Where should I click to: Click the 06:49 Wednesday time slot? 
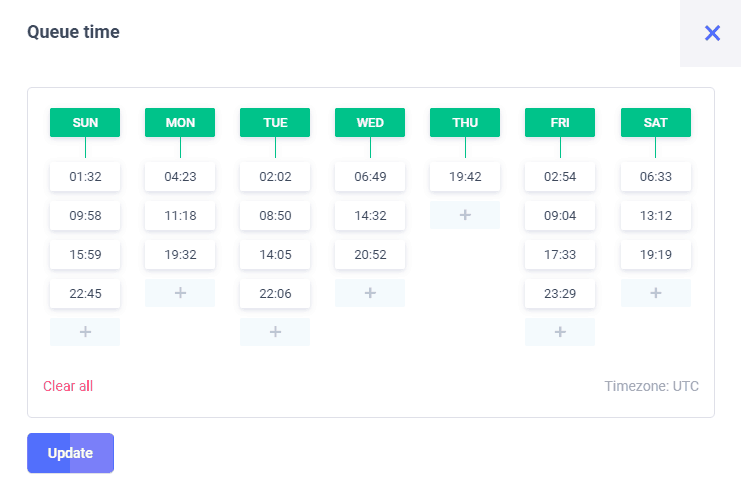370,177
